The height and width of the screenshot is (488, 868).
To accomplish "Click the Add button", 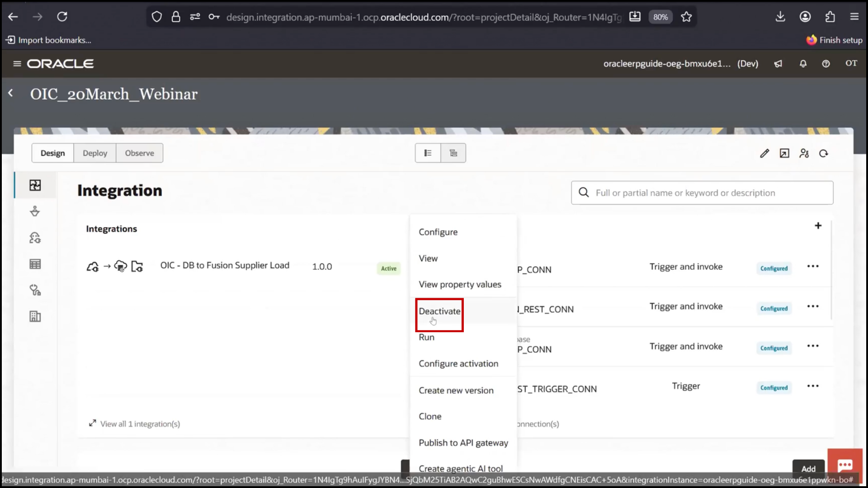I will point(808,469).
